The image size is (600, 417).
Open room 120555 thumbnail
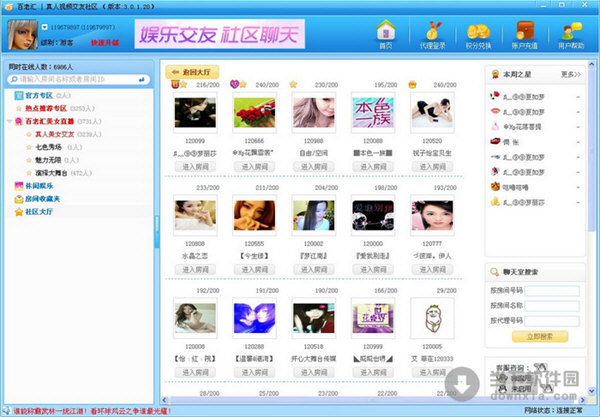coord(254,215)
